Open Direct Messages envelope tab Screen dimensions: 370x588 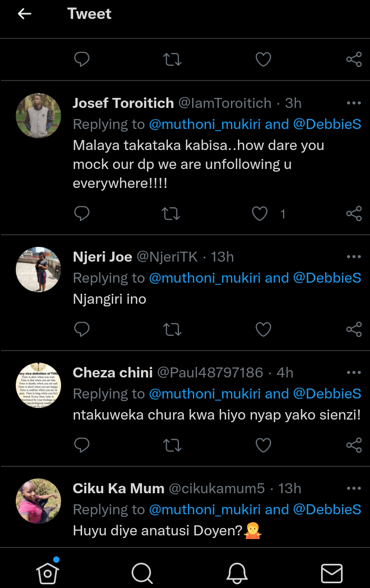pyautogui.click(x=332, y=573)
